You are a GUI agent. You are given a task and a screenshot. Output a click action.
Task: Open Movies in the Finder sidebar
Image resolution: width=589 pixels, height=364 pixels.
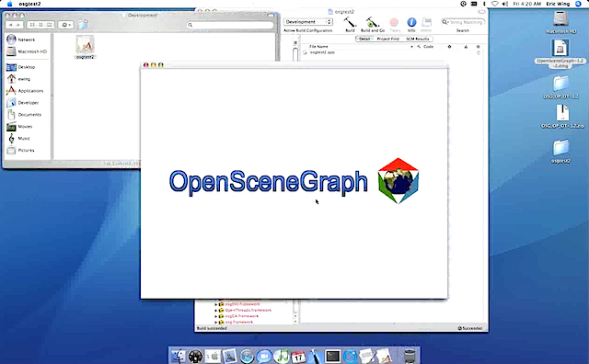point(19,127)
